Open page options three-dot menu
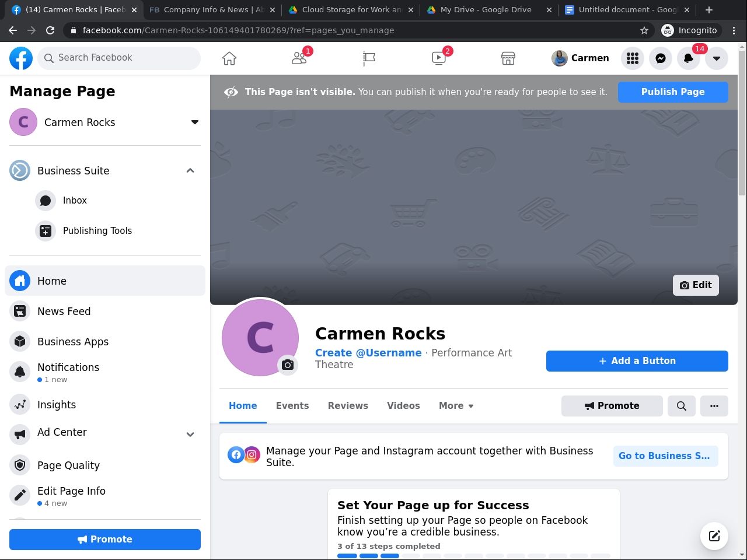Image resolution: width=747 pixels, height=560 pixels. (714, 406)
